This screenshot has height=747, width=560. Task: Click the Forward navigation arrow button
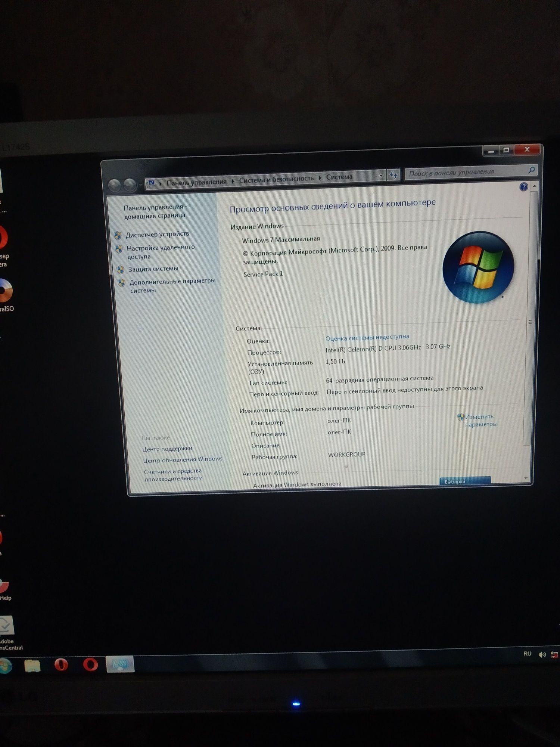coord(130,185)
